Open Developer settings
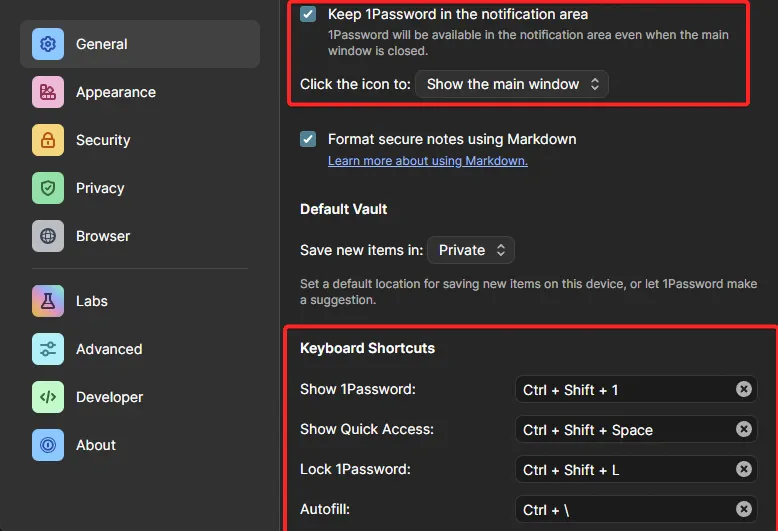 (x=140, y=397)
